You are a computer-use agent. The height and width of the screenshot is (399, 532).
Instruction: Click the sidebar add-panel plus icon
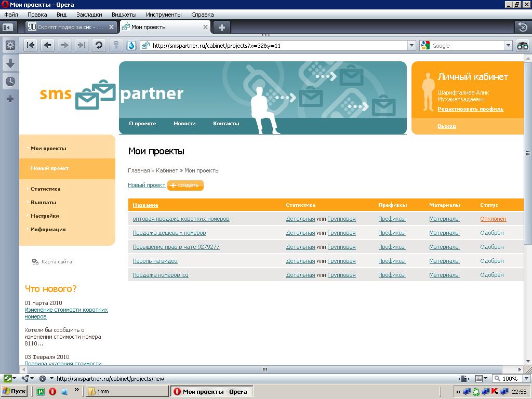pyautogui.click(x=10, y=99)
